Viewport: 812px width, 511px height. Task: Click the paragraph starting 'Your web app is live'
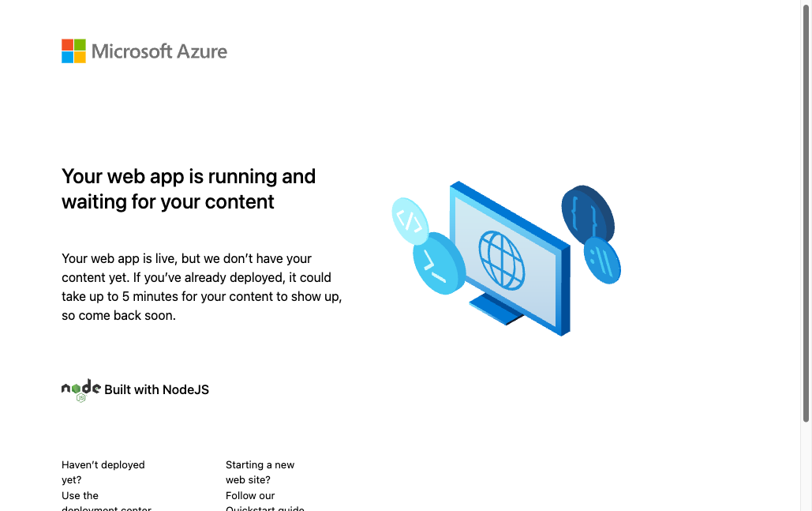coord(202,287)
